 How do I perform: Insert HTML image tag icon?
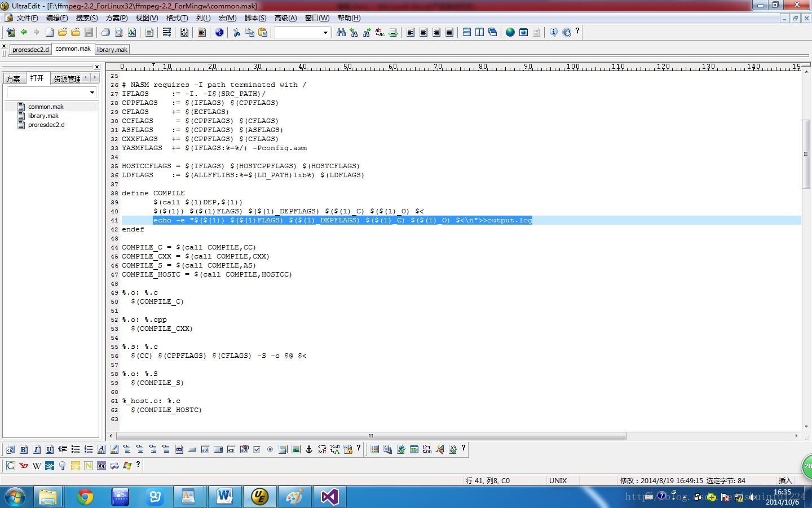tap(296, 449)
